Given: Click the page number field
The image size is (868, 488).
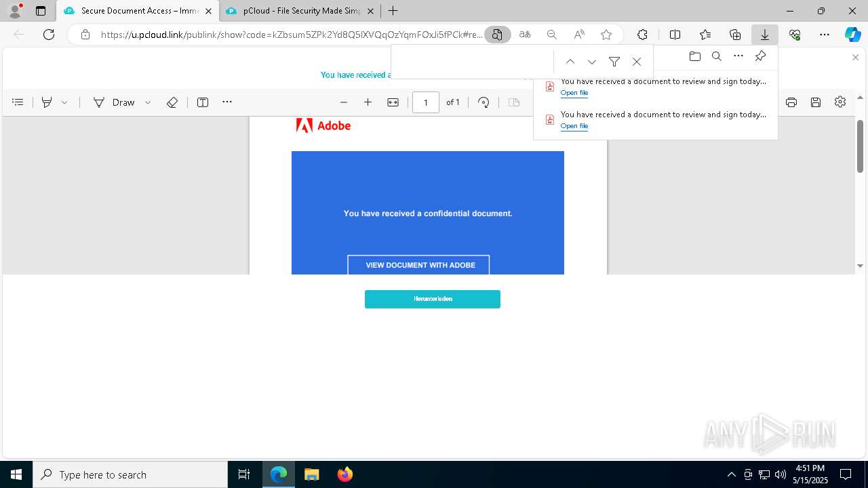Looking at the screenshot, I should 426,102.
